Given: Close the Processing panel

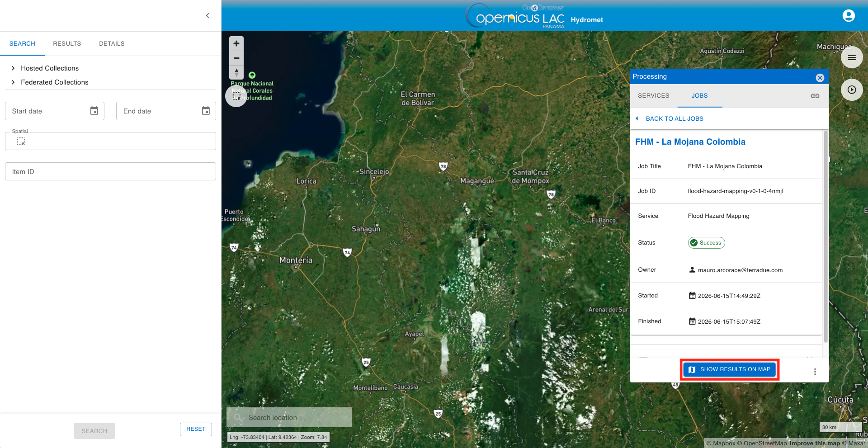Looking at the screenshot, I should click(820, 78).
